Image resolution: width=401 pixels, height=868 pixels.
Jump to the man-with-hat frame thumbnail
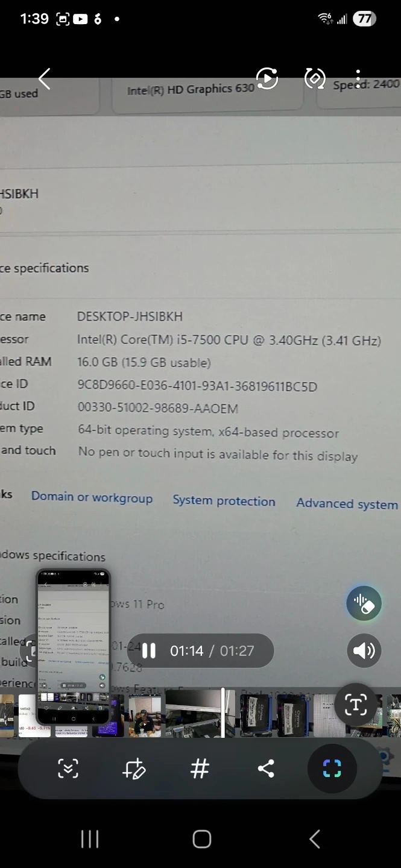point(145,715)
